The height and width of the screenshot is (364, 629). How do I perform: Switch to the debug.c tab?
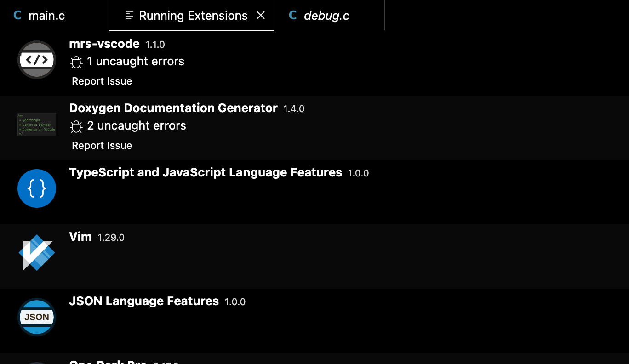click(x=326, y=15)
